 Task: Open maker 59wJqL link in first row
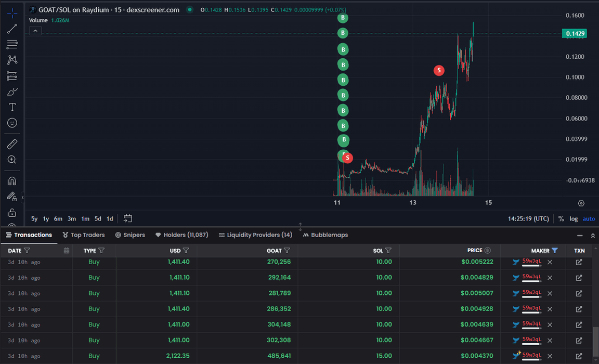coord(531,262)
